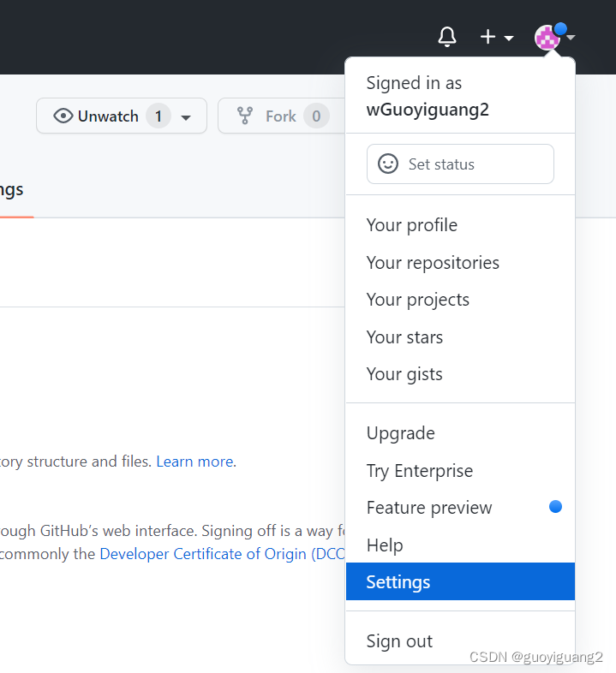
Task: Open Your stars
Action: (x=460, y=337)
